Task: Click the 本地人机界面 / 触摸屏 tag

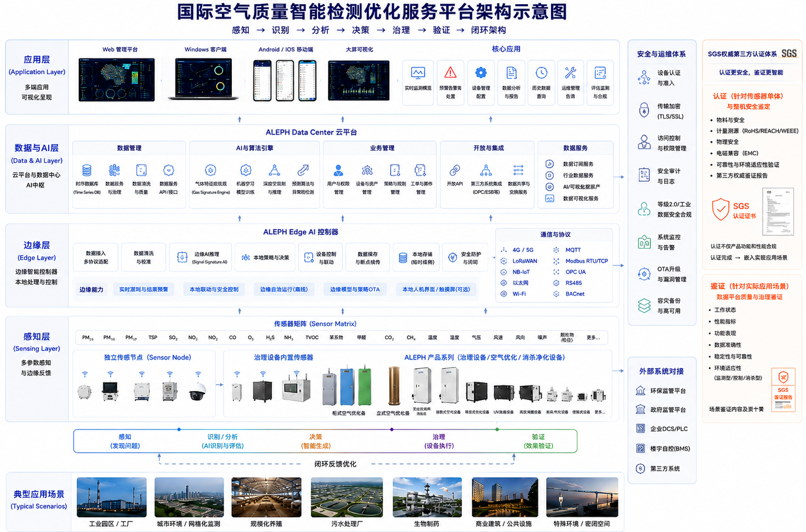Action: [436, 289]
